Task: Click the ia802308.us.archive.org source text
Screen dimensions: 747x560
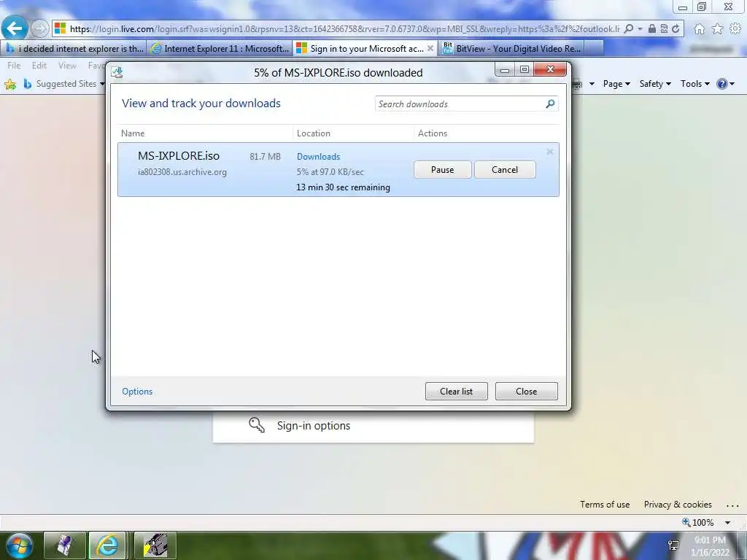Action: [182, 172]
